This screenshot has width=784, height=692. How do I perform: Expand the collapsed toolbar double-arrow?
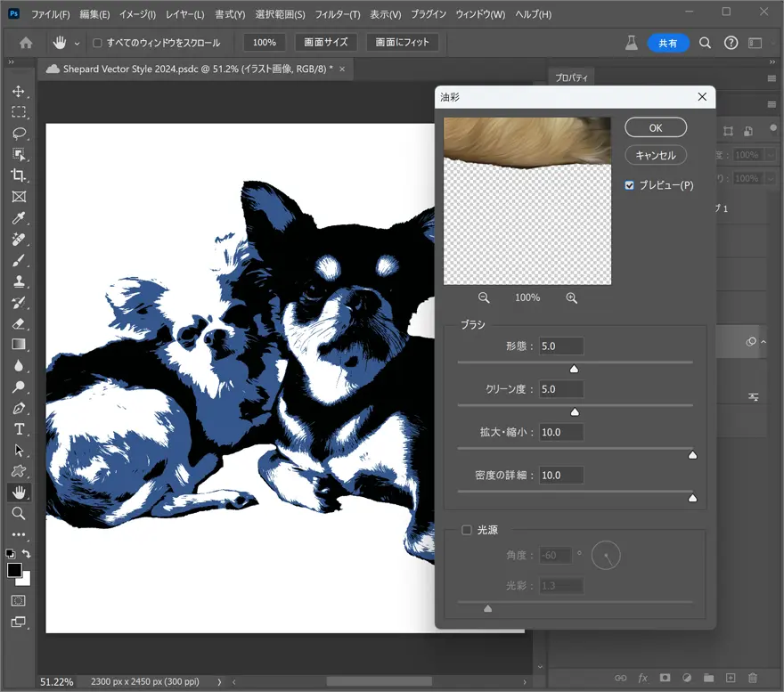(x=11, y=62)
